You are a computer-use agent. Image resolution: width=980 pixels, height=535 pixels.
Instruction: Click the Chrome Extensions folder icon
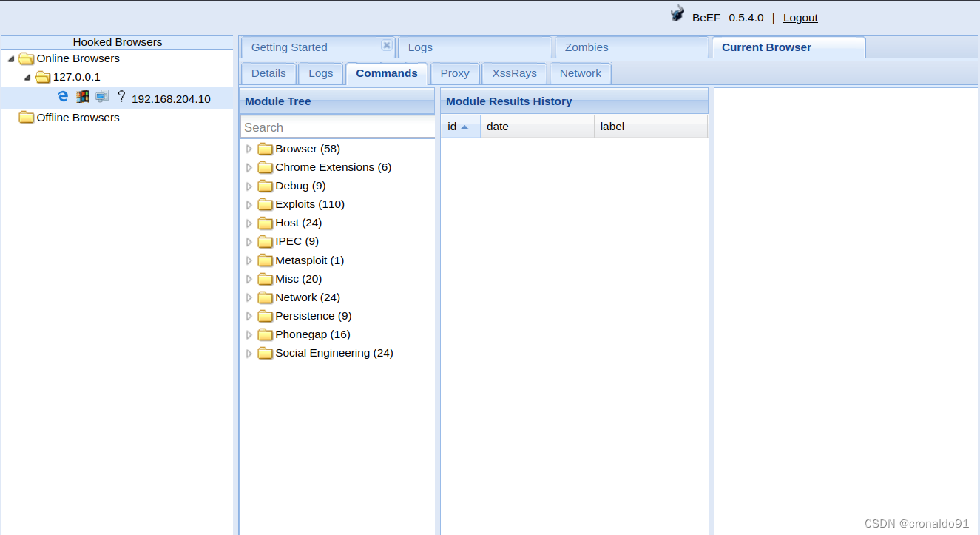tap(265, 167)
